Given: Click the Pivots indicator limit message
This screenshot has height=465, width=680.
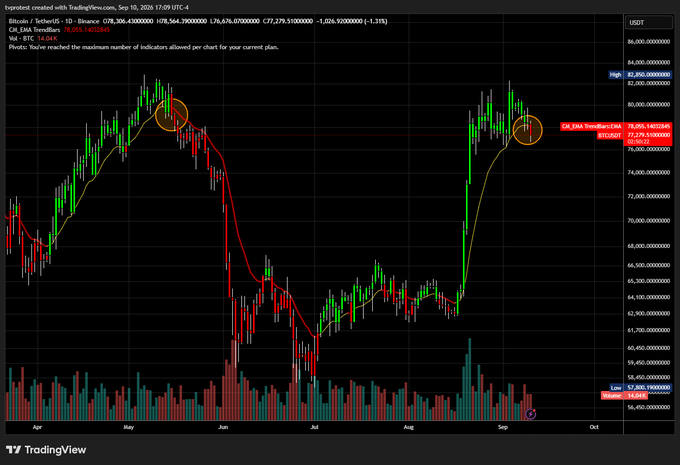Looking at the screenshot, I should pyautogui.click(x=144, y=47).
